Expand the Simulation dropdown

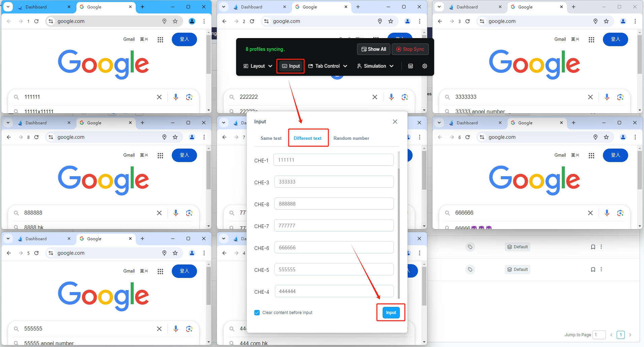pos(375,66)
